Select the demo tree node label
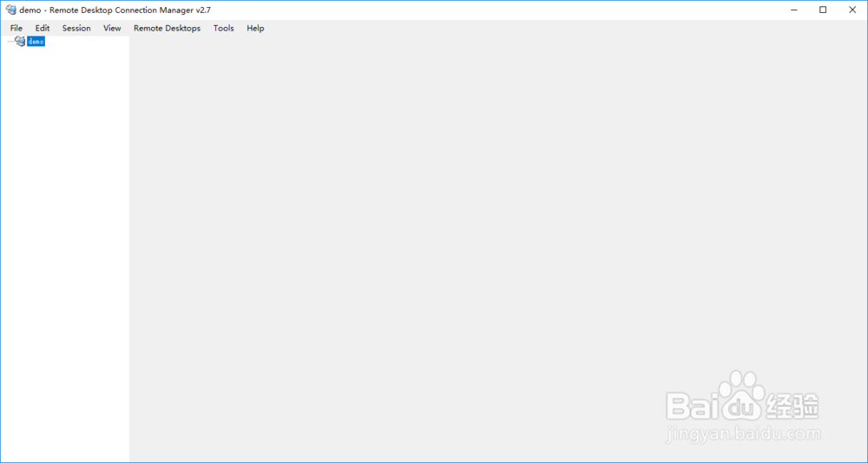Viewport: 868px width, 463px height. click(36, 42)
